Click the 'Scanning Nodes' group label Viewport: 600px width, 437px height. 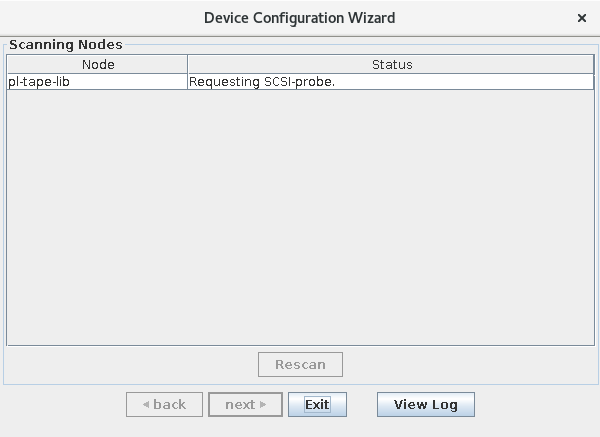[65, 45]
